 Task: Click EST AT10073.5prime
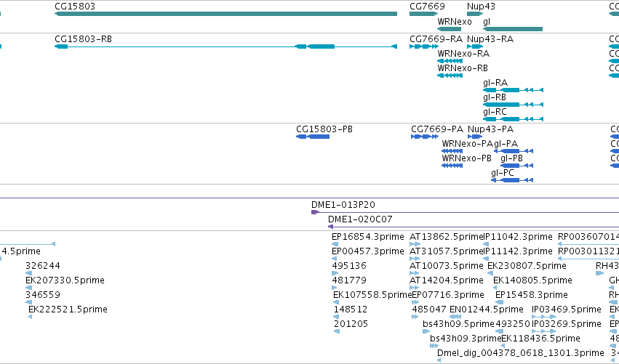447,266
